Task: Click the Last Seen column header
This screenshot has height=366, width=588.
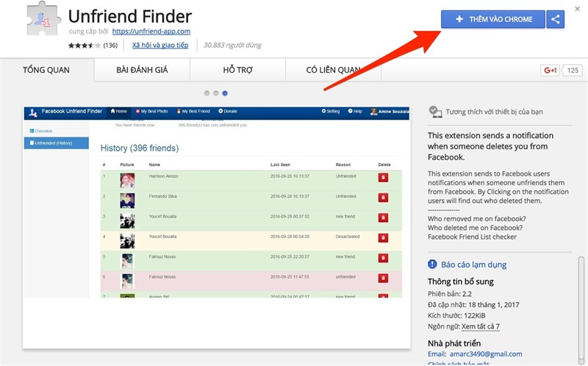Action: point(280,165)
